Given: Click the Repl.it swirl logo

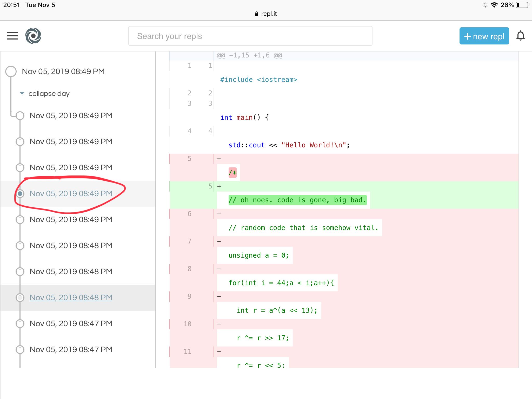Looking at the screenshot, I should pos(33,36).
